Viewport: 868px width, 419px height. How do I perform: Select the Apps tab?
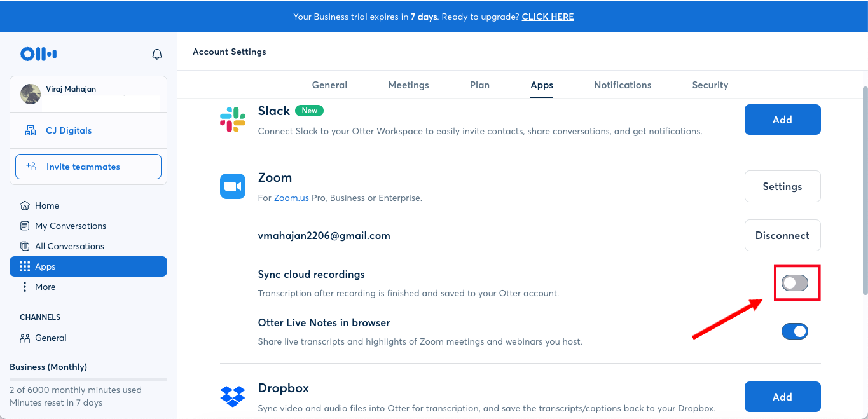[542, 85]
